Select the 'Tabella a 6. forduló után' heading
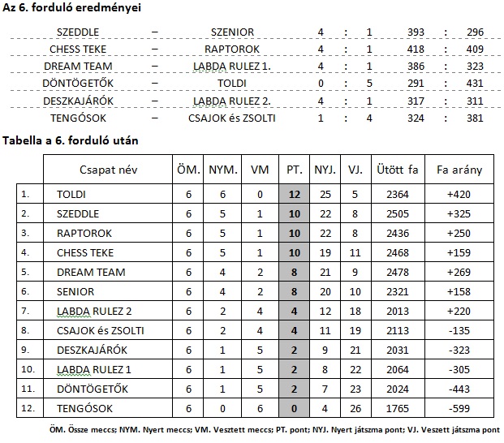The height and width of the screenshot is (443, 504). [x=71, y=140]
